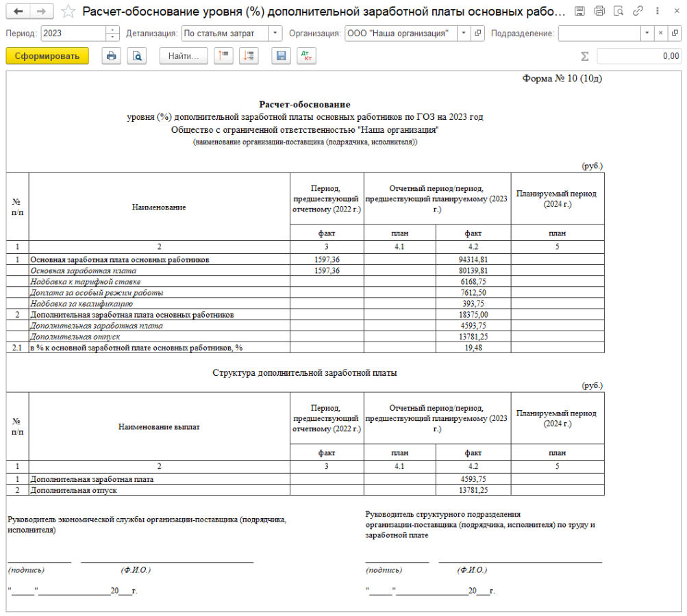Expand the Подразделение dropdown list
This screenshot has height=616, width=687.
click(647, 34)
